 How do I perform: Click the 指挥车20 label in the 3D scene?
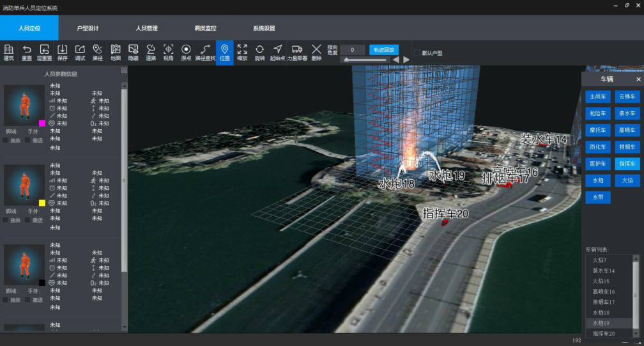(446, 214)
